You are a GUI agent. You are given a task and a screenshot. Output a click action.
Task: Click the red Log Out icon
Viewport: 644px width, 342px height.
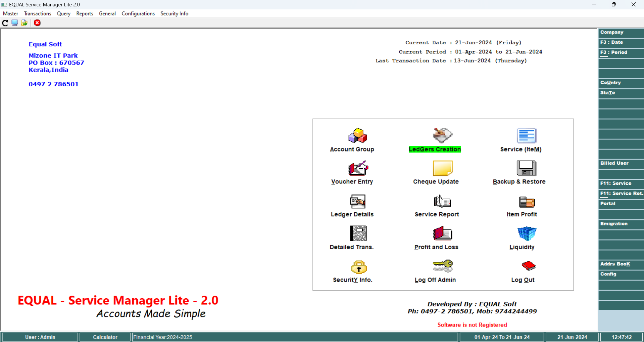[528, 266]
